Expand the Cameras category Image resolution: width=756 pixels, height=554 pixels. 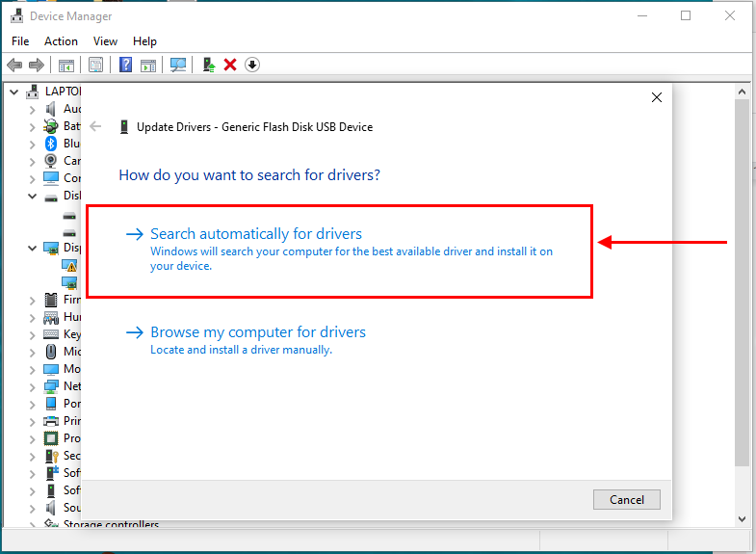point(33,162)
